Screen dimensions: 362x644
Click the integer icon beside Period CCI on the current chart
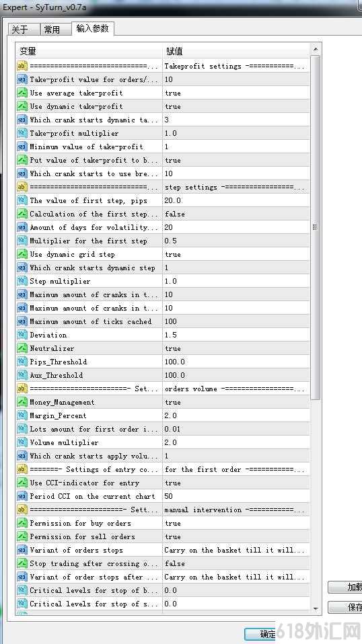pos(22,496)
